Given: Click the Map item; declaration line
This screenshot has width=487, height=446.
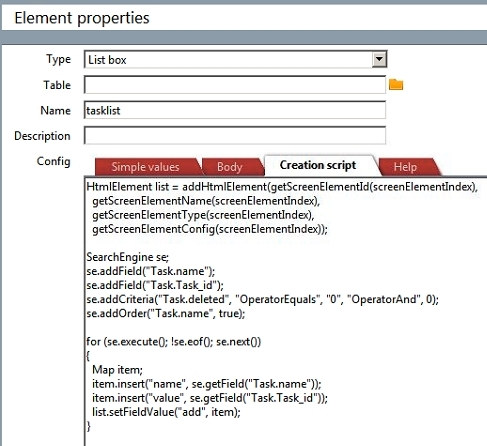Looking at the screenshot, I should click(x=117, y=370).
